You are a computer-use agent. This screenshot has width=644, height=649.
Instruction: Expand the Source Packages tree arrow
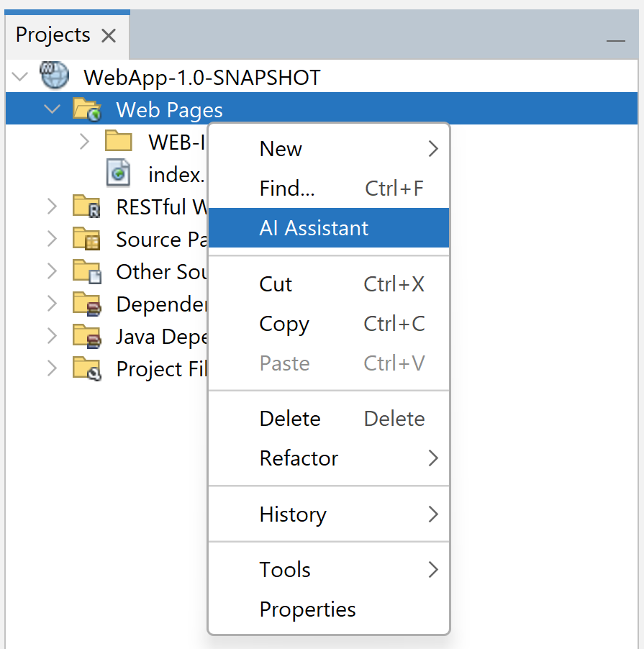(52, 239)
